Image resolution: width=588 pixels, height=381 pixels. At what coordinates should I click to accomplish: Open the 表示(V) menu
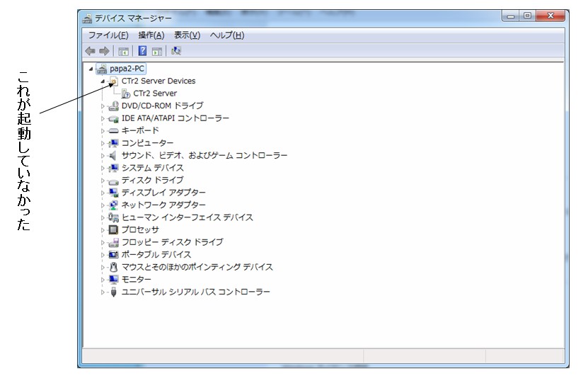187,35
